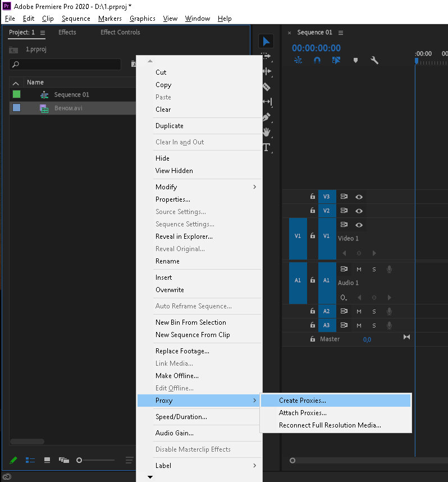Close the Sequence 01 timeline tab
This screenshot has height=482, width=448.
pyautogui.click(x=289, y=33)
